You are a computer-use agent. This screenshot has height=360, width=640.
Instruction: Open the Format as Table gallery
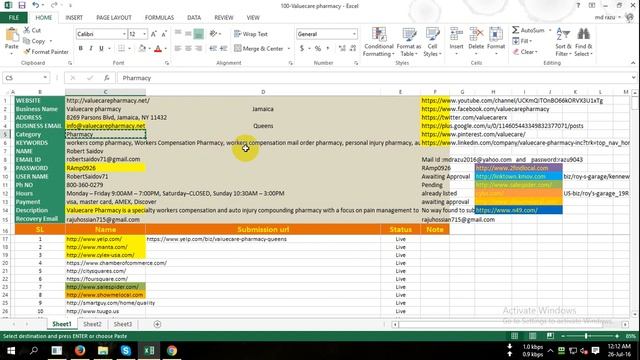(x=409, y=42)
